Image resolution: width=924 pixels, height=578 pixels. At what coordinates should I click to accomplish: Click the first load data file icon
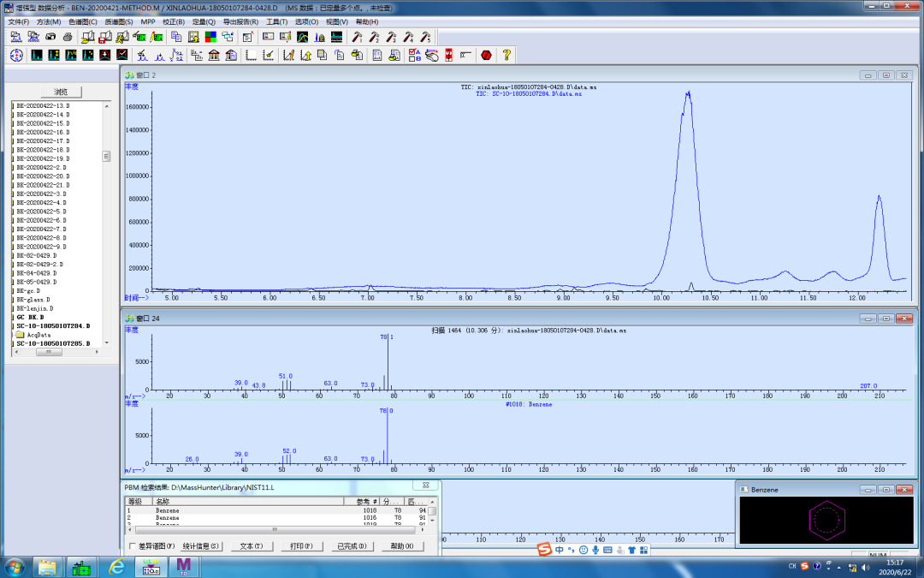[x=16, y=37]
